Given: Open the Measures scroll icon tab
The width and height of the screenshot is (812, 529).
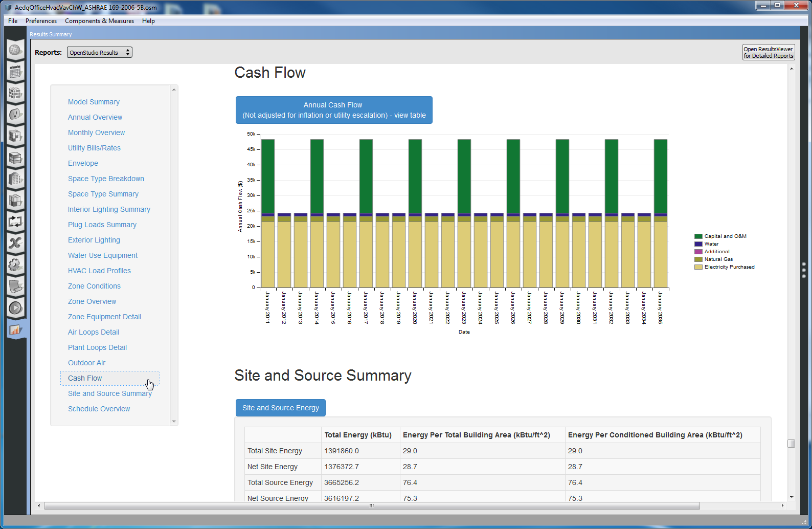Looking at the screenshot, I should 15,286.
